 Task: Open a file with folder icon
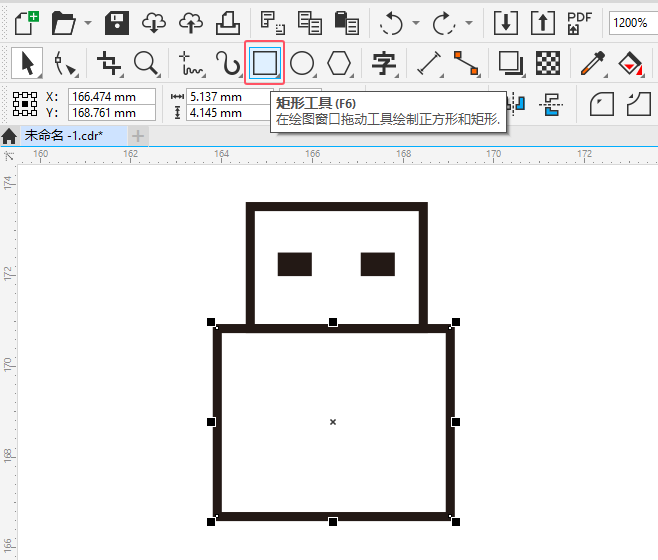63,23
